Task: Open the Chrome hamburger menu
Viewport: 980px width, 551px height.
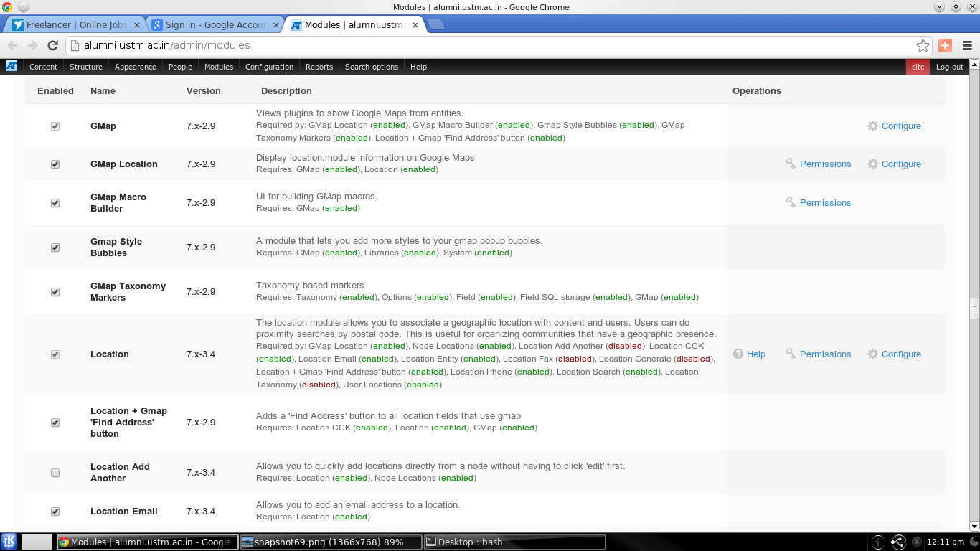Action: 967,45
